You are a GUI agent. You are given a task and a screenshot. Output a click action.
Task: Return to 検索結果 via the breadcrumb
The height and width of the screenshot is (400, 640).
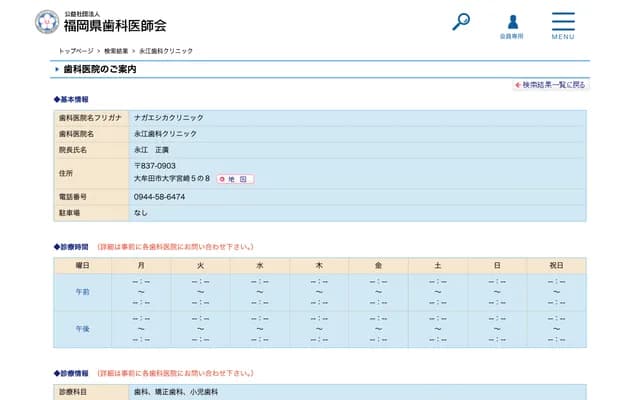pyautogui.click(x=116, y=50)
